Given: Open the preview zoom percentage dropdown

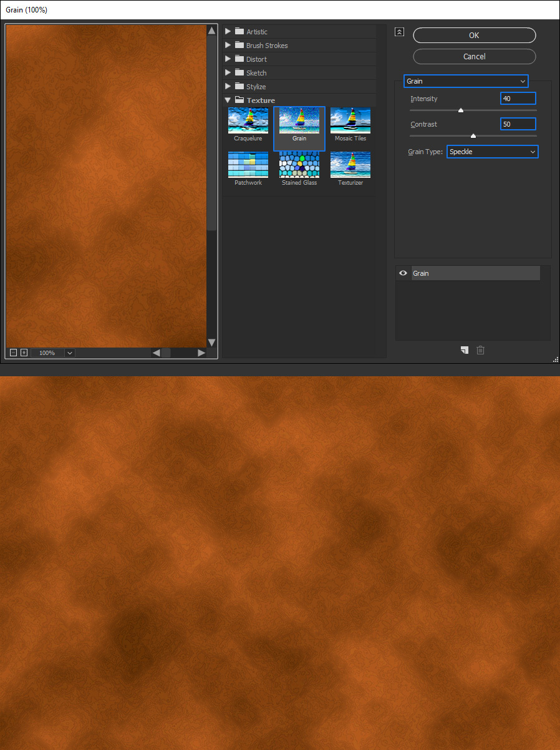Looking at the screenshot, I should click(70, 353).
